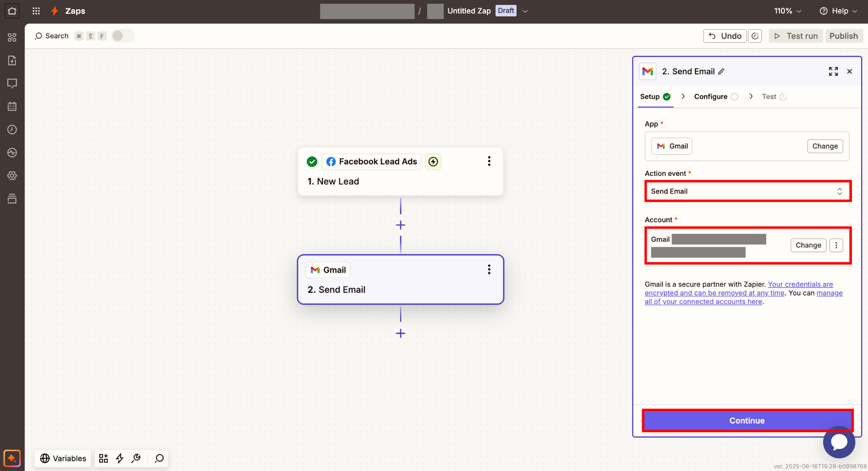Click the Test run button
Viewport: 868px width, 471px height.
point(796,36)
